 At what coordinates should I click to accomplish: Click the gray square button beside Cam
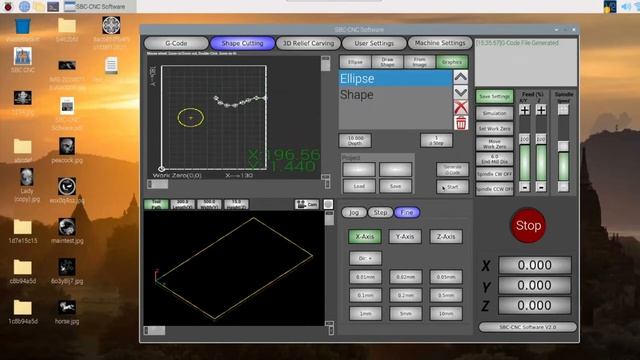click(328, 204)
